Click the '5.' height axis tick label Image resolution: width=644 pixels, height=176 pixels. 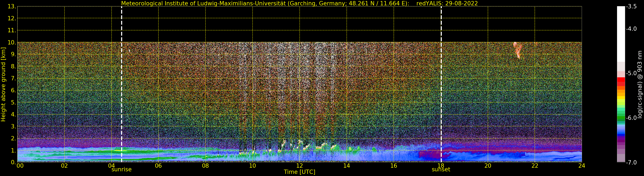coord(13,102)
